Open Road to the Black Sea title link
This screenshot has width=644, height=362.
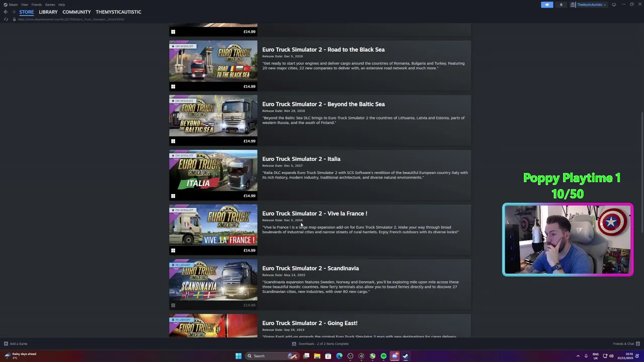[324, 49]
